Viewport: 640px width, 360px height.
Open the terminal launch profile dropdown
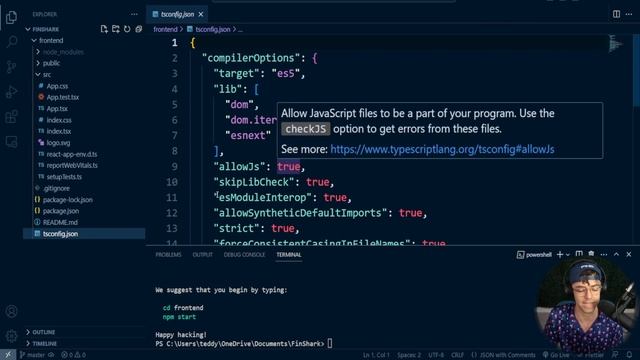click(568, 255)
